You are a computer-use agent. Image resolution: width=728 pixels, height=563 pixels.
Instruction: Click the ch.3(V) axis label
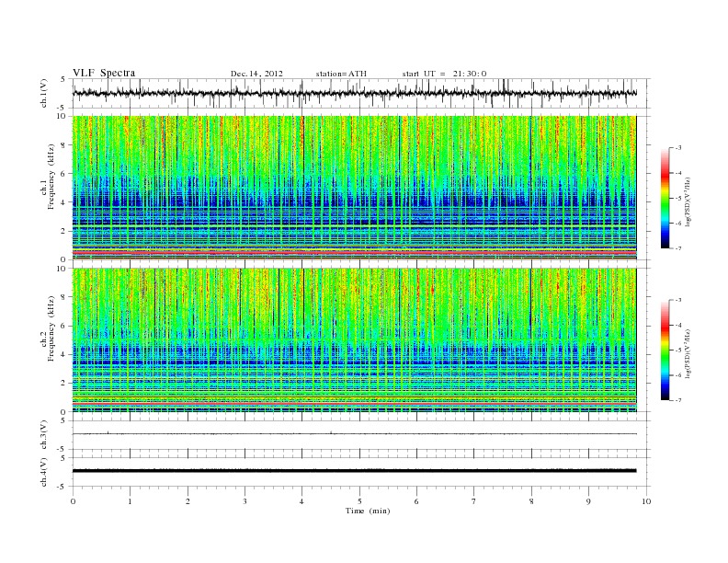click(44, 435)
